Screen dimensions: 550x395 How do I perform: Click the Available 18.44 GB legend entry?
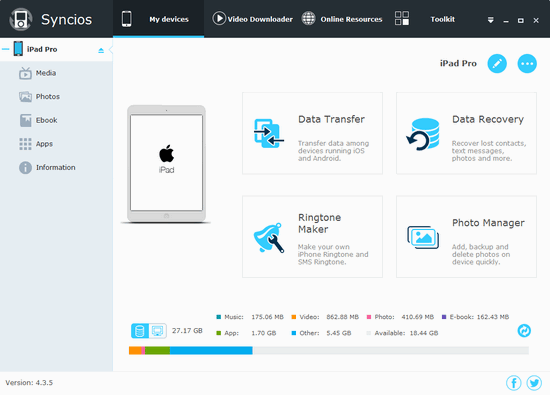tap(402, 333)
